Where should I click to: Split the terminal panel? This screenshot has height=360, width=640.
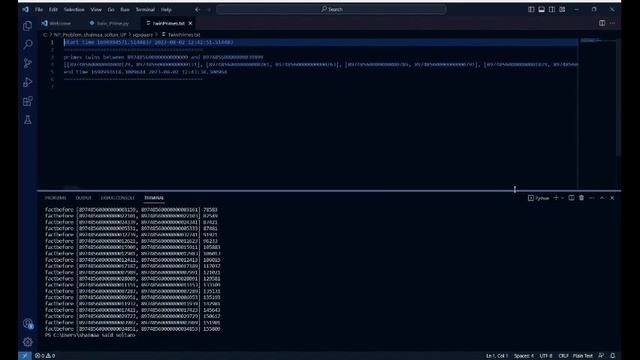pyautogui.click(x=571, y=198)
